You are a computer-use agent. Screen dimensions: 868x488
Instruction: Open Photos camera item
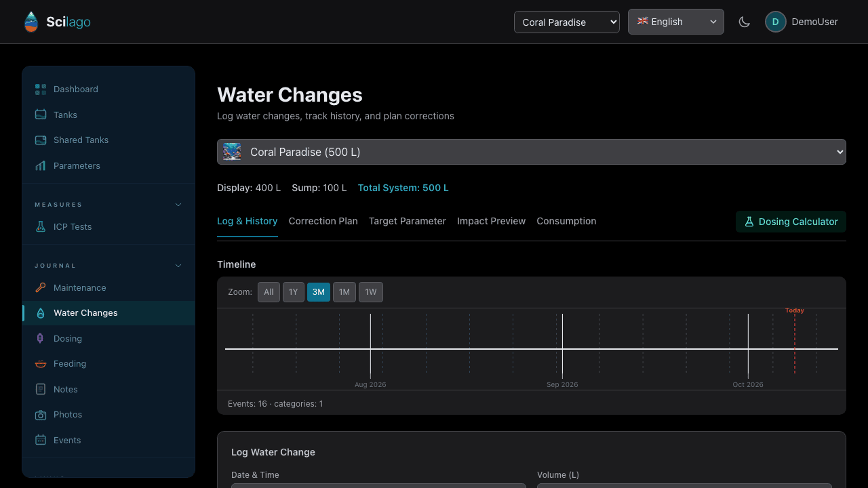tap(108, 415)
